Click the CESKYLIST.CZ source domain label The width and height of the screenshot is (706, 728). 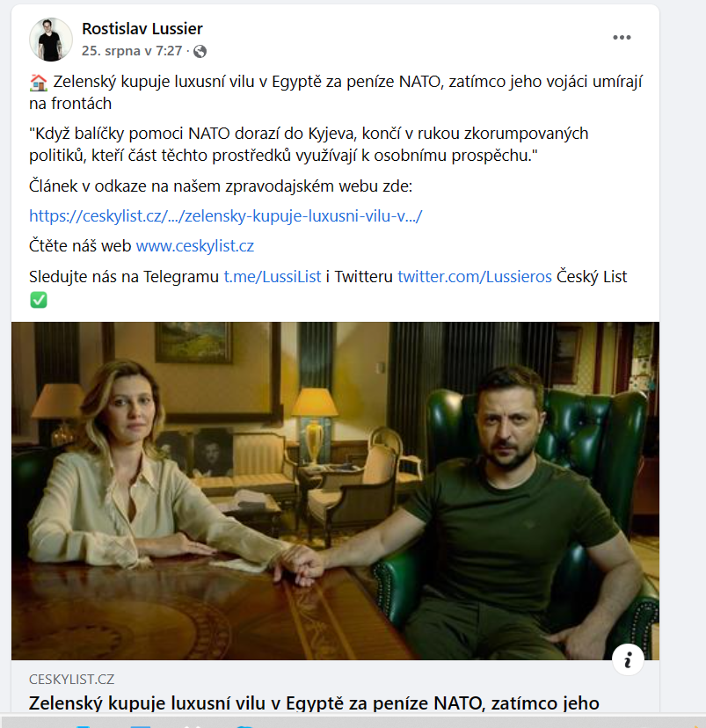pos(71,680)
